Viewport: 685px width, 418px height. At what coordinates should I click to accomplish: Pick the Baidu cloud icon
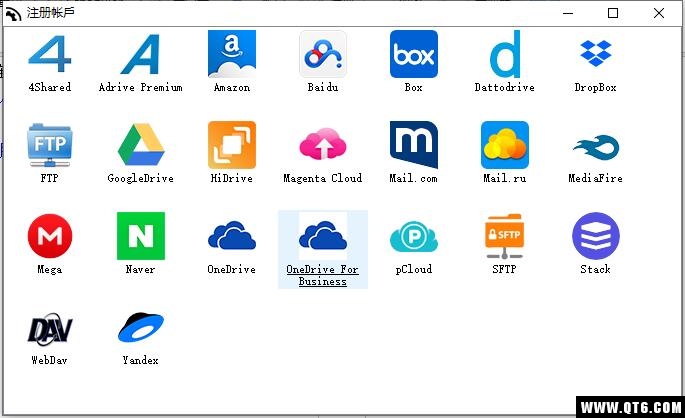tap(323, 54)
